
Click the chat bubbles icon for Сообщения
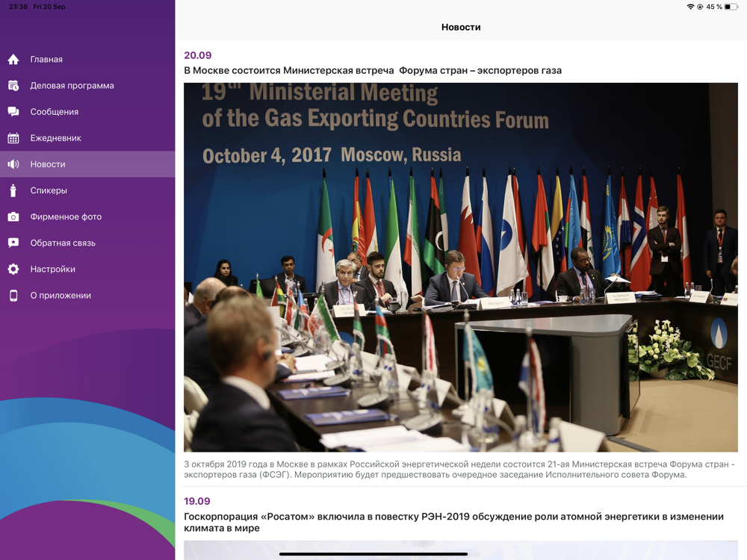pyautogui.click(x=13, y=112)
